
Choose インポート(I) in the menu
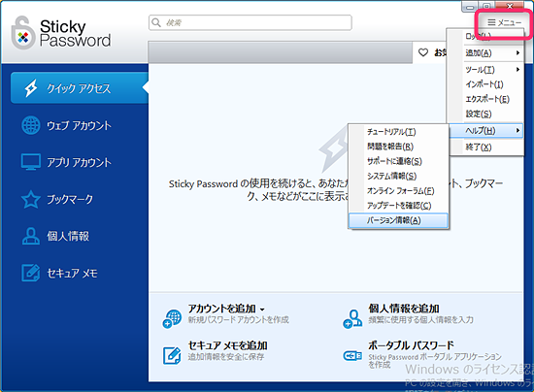[x=485, y=84]
